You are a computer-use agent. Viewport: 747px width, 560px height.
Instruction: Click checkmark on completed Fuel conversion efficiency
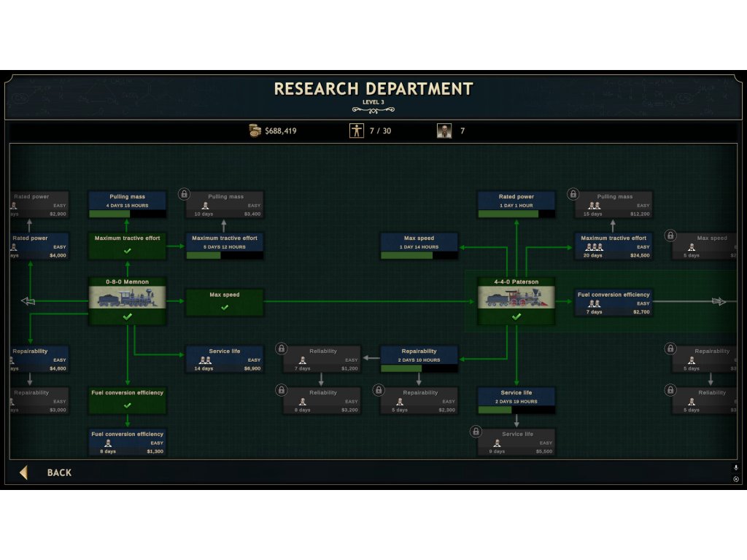pyautogui.click(x=128, y=405)
